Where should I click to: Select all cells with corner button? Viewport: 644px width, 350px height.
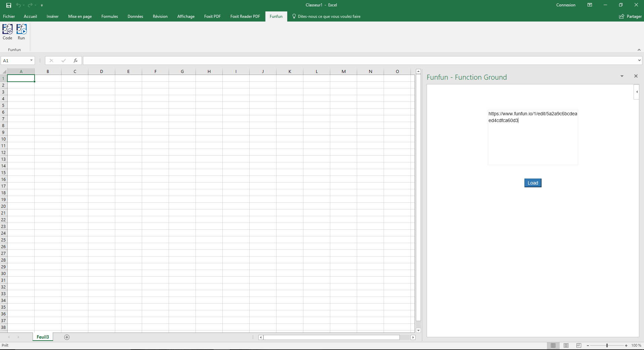coord(4,72)
